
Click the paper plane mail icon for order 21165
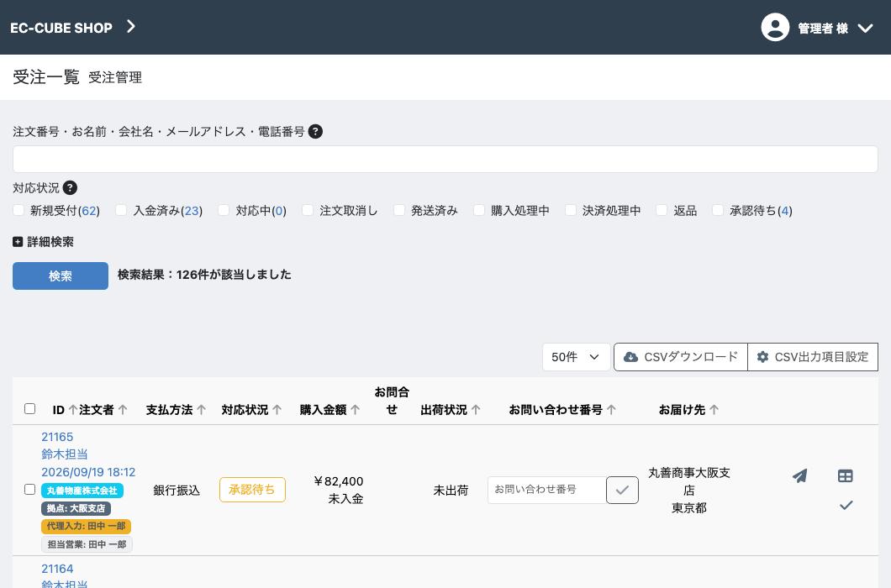800,475
